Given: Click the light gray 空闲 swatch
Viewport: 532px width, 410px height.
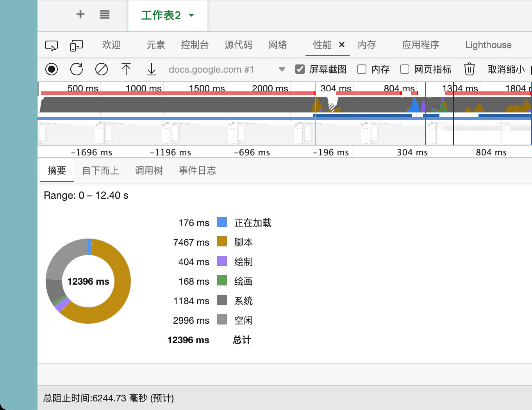Looking at the screenshot, I should pos(222,320).
